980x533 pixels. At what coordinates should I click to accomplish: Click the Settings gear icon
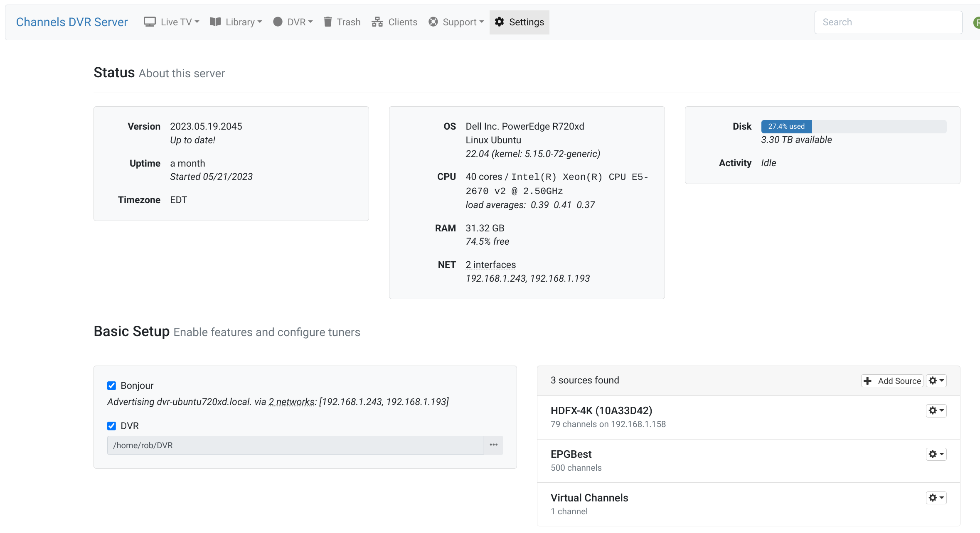click(x=499, y=22)
